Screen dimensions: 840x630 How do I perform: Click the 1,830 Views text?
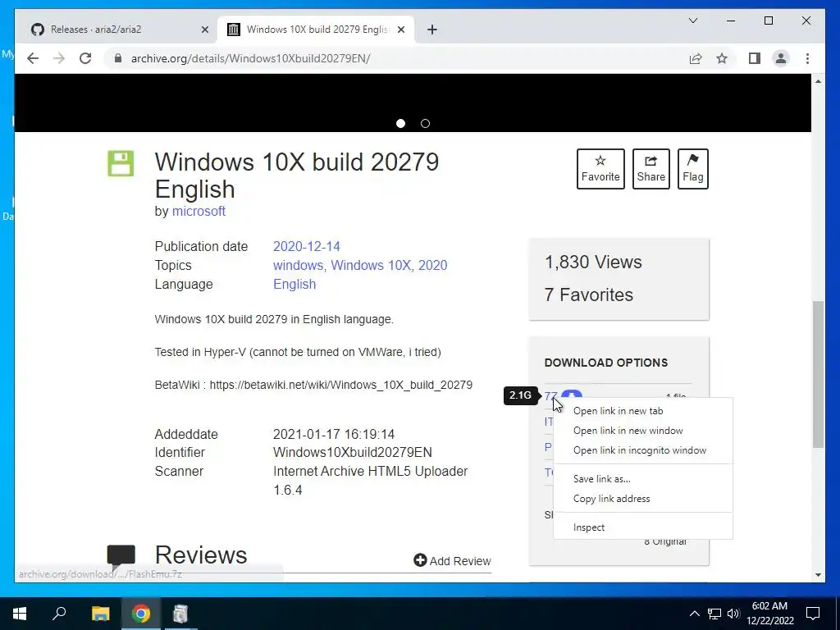[593, 262]
